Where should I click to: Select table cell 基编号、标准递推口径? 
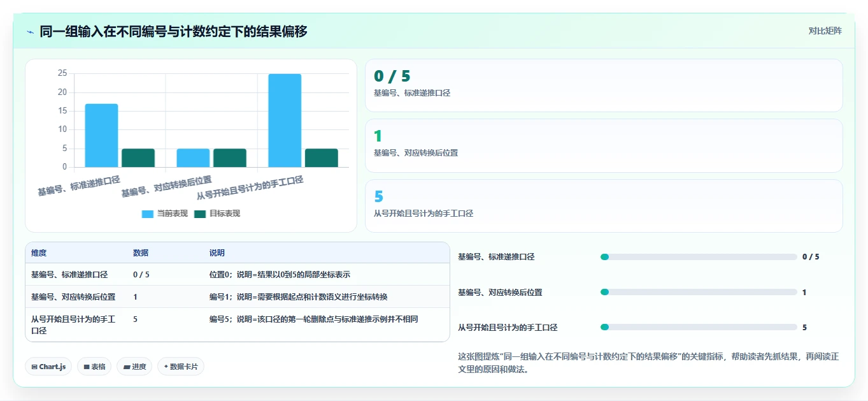[69, 275]
